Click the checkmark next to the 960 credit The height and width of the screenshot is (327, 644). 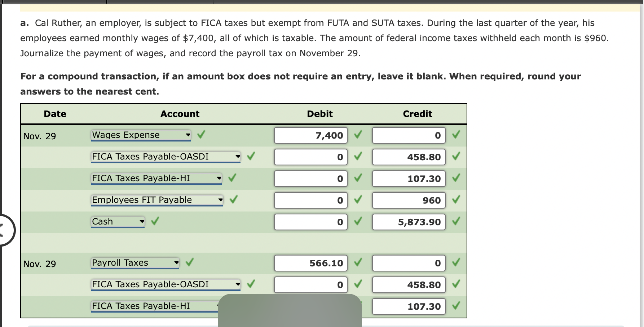click(456, 200)
